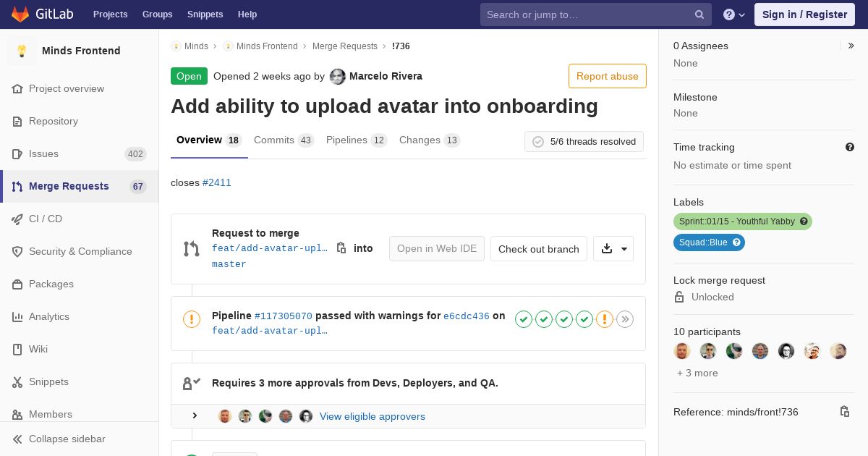This screenshot has height=456, width=868.
Task: Open Analytics in sidebar
Action: pos(80,316)
